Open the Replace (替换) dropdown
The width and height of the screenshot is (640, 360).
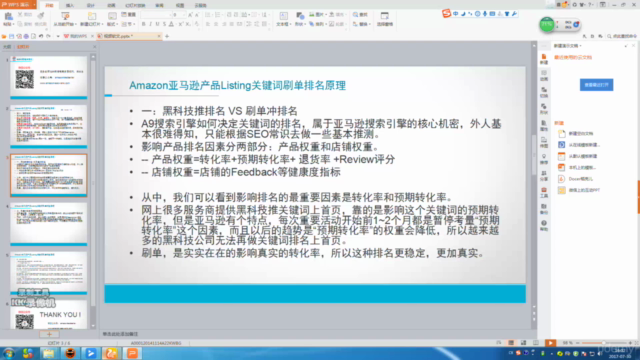362,24
